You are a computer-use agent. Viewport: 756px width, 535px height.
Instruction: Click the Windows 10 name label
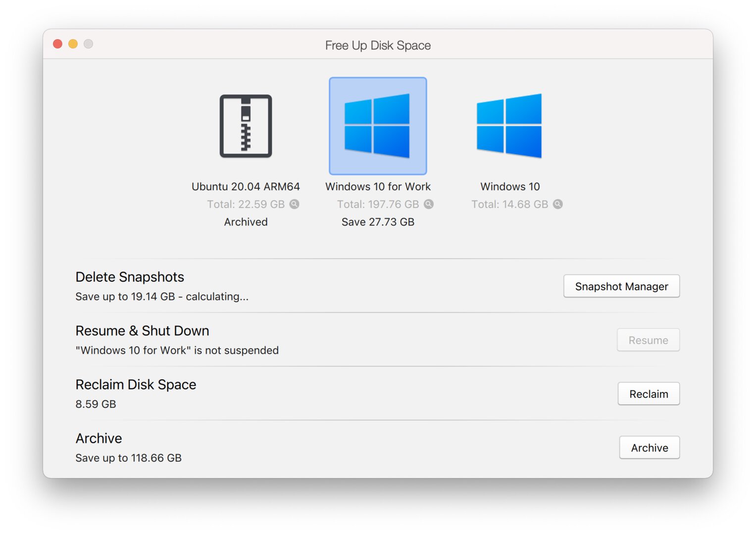tap(510, 187)
